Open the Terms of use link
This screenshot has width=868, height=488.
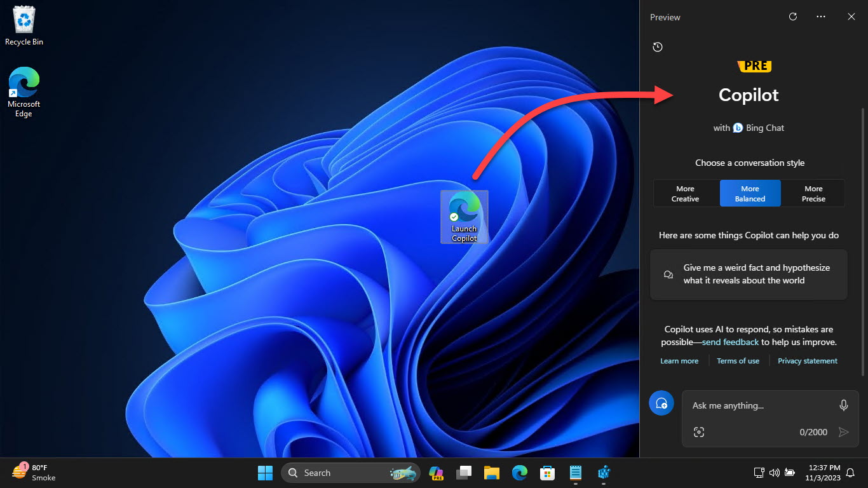click(738, 360)
